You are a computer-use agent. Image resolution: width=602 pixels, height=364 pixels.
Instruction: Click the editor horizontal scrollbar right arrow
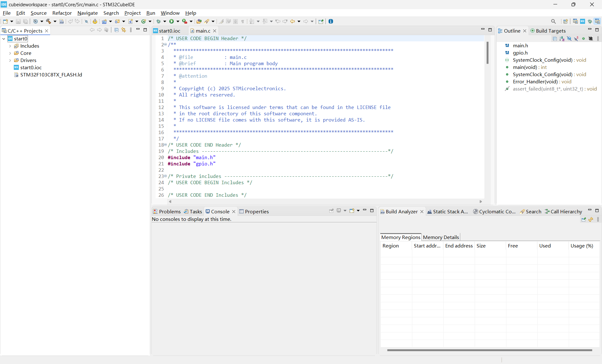(x=481, y=201)
